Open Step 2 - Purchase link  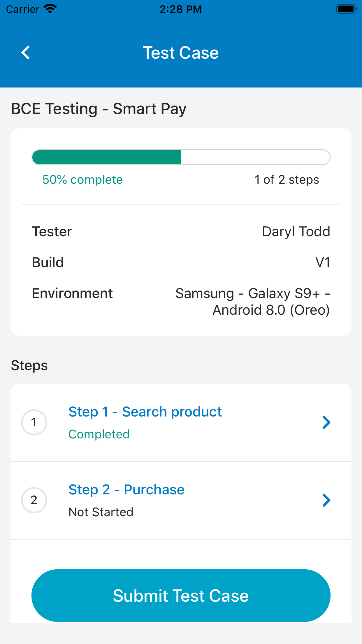click(x=126, y=490)
